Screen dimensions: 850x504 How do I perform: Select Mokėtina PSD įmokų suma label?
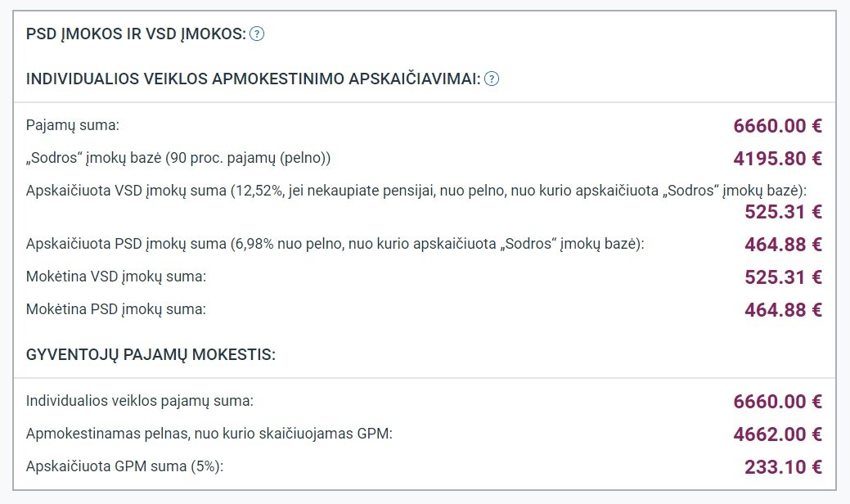pos(116,309)
